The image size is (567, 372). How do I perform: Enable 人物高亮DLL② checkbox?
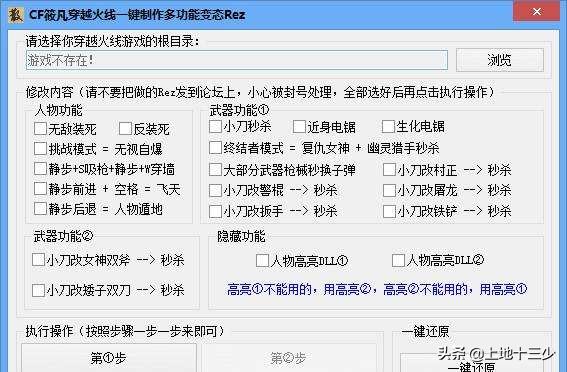398,260
